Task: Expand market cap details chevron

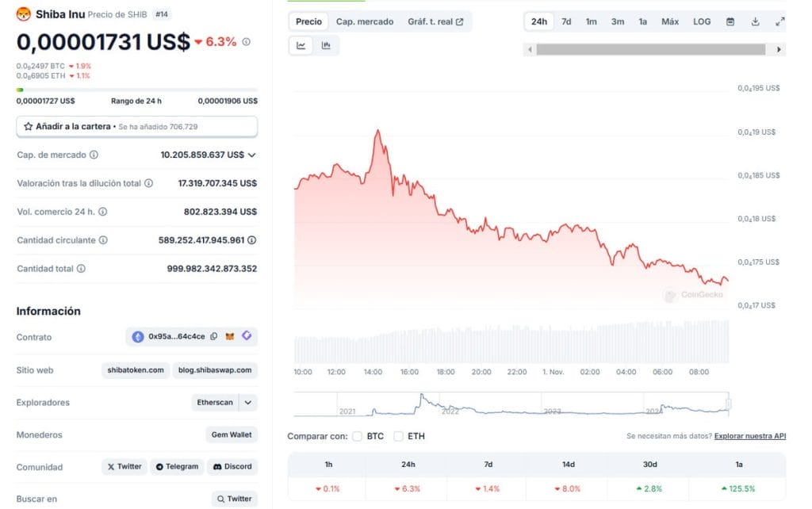Action: pyautogui.click(x=251, y=155)
